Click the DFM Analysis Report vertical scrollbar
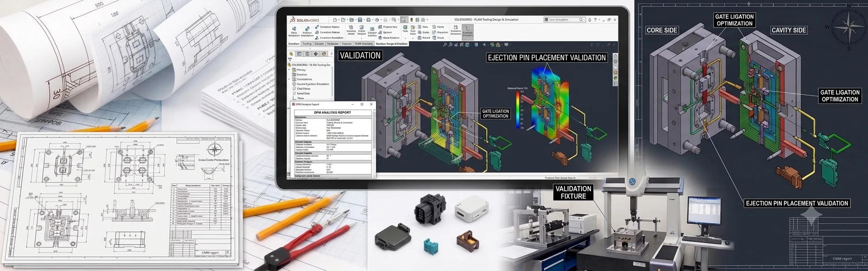Screen dimensions: 868x271 pos(373,142)
